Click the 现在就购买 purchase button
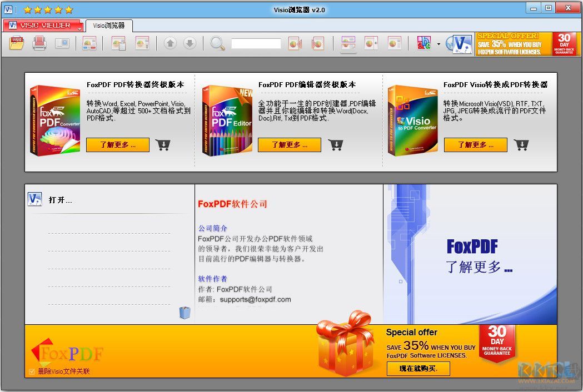583x392 pixels. (x=418, y=368)
